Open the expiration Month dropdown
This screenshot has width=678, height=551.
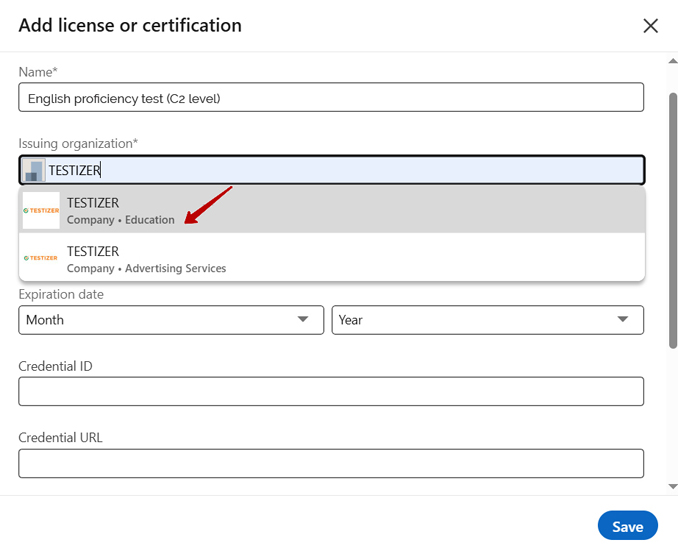tap(171, 320)
